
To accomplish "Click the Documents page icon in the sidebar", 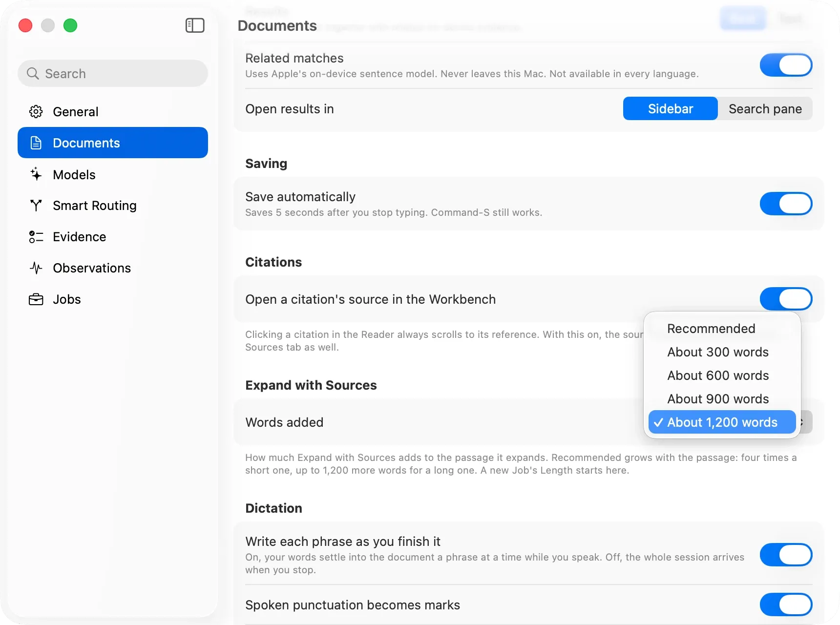I will coord(36,143).
